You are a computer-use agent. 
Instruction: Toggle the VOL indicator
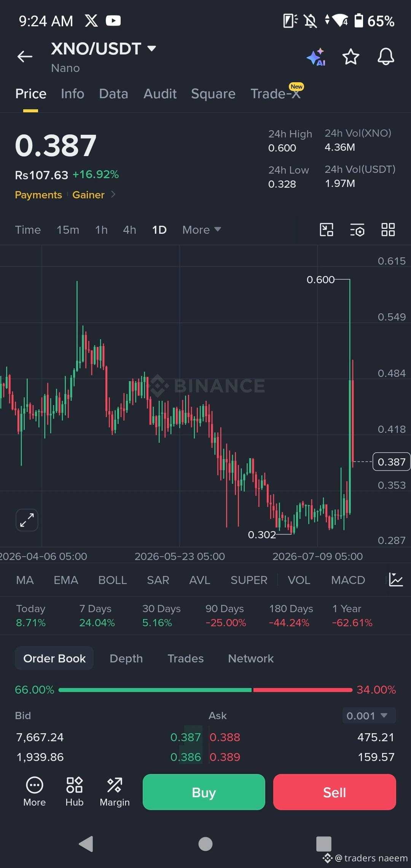click(x=299, y=580)
